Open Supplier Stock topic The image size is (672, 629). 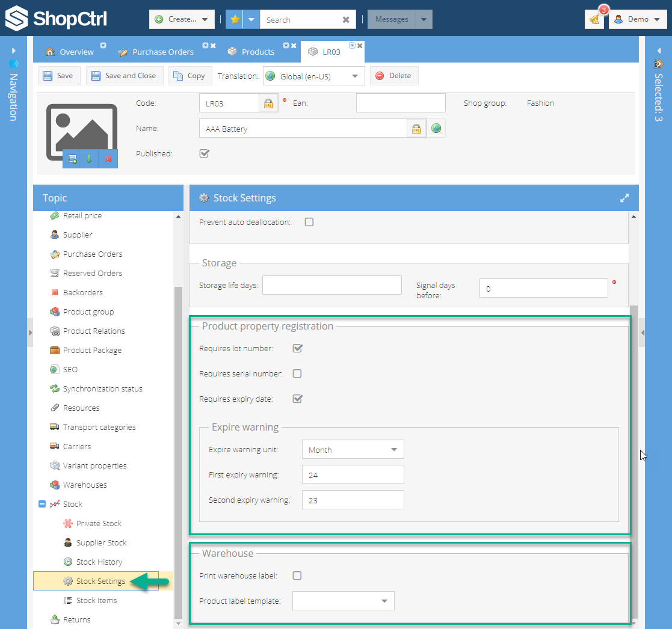point(101,543)
